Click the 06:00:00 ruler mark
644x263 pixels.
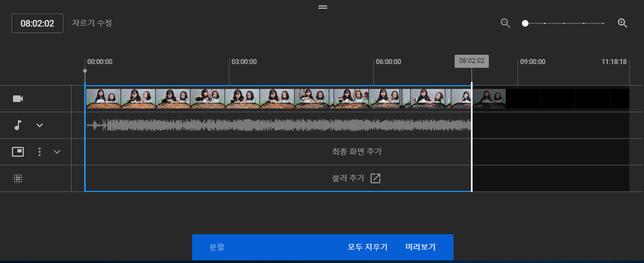coord(388,62)
